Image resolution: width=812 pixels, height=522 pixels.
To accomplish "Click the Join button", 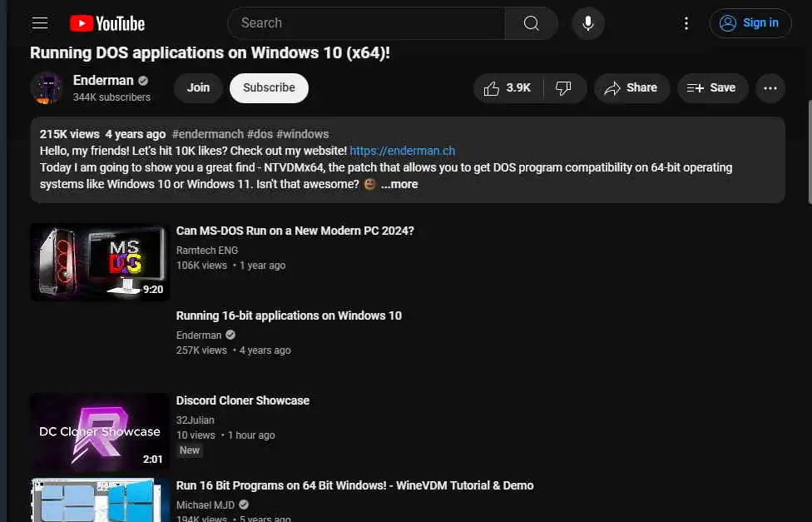I will point(198,87).
